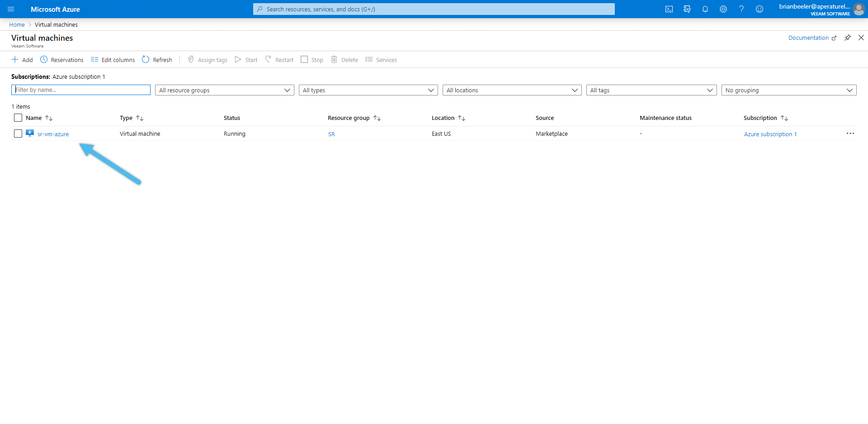Click in the Filter by name field
This screenshot has height=424, width=868.
point(81,90)
